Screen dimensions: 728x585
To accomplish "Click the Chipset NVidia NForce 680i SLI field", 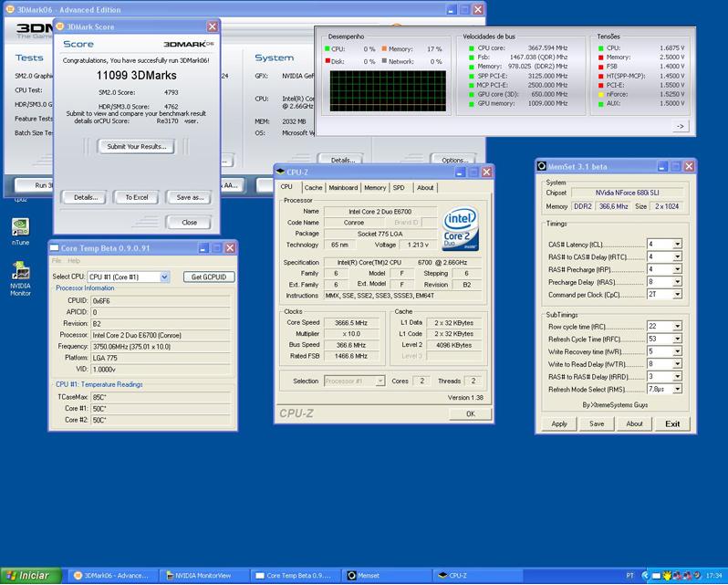I will (x=627, y=193).
